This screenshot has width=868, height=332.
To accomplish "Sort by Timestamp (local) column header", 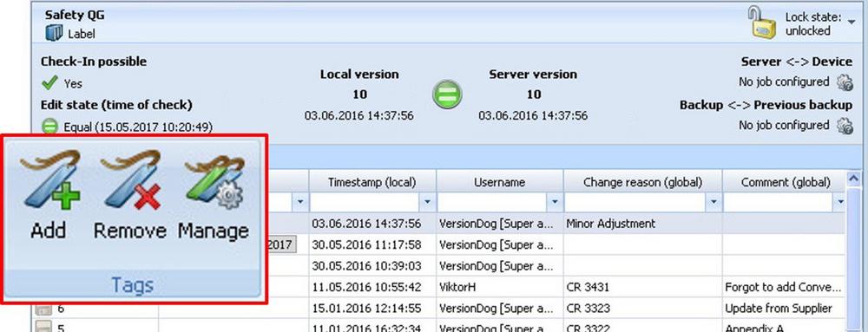I will point(372,181).
